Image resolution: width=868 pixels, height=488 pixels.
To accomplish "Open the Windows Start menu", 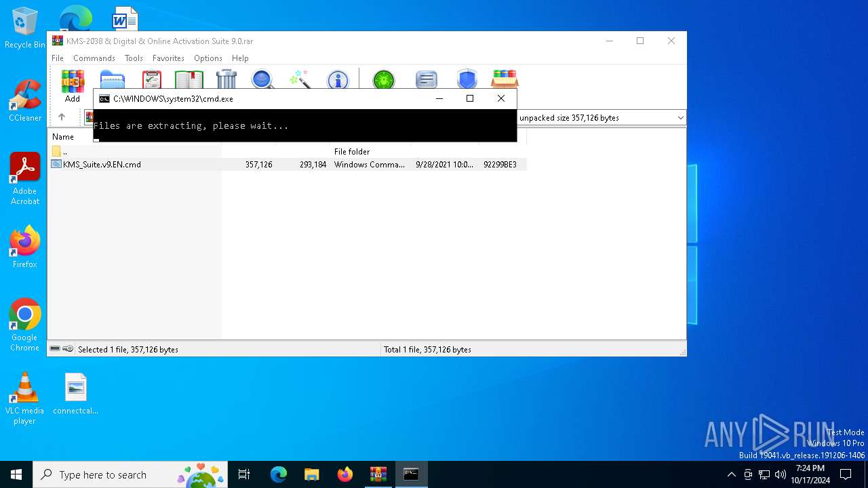I will pyautogui.click(x=16, y=474).
